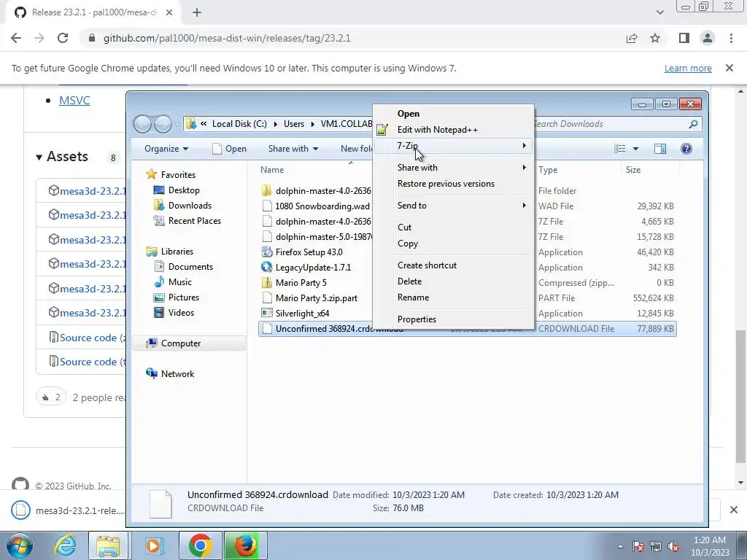Open the 7-Zip submenu in context menu
This screenshot has width=747, height=560.
[453, 146]
